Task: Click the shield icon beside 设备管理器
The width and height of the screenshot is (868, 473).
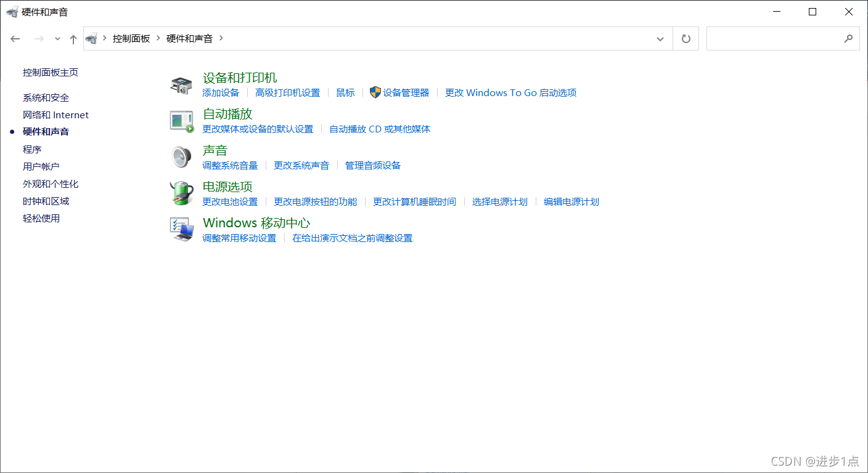Action: 375,92
